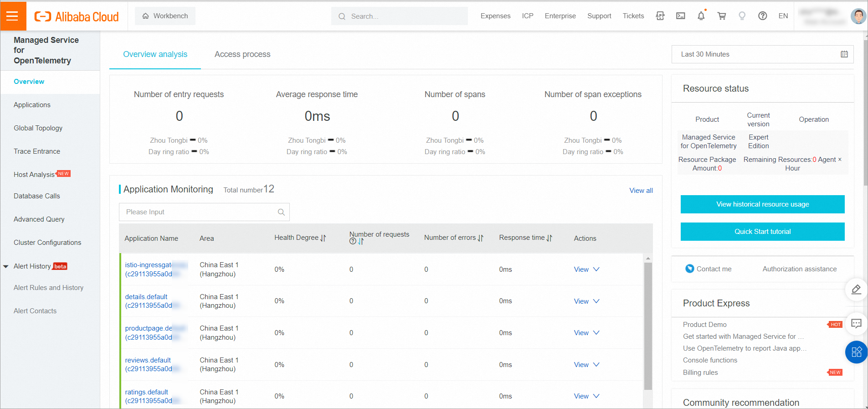
Task: Click the calendar icon in time picker
Action: pos(844,54)
